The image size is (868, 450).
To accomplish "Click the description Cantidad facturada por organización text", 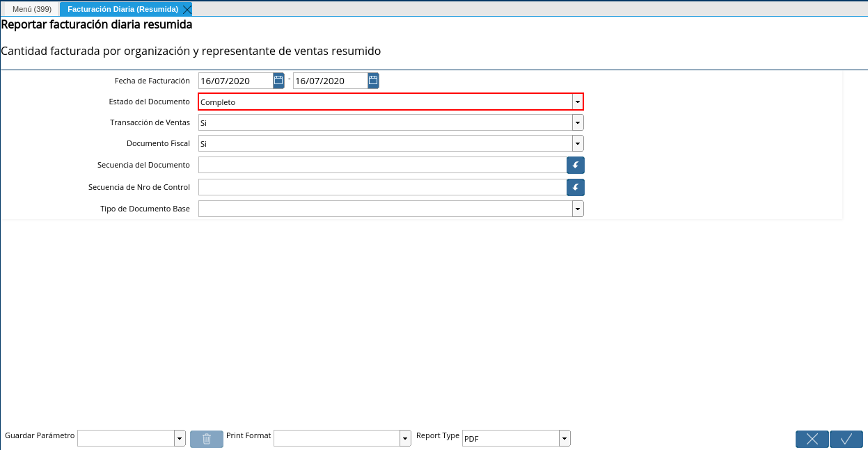I will pyautogui.click(x=191, y=51).
